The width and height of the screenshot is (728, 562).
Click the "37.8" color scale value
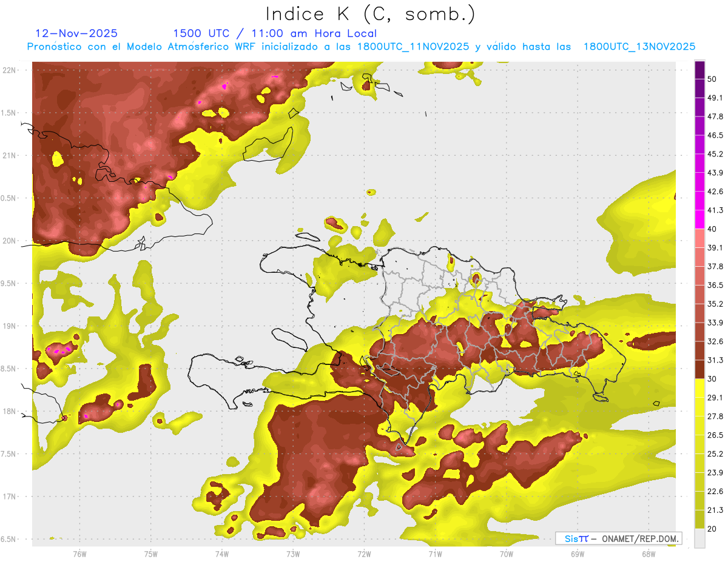point(715,267)
